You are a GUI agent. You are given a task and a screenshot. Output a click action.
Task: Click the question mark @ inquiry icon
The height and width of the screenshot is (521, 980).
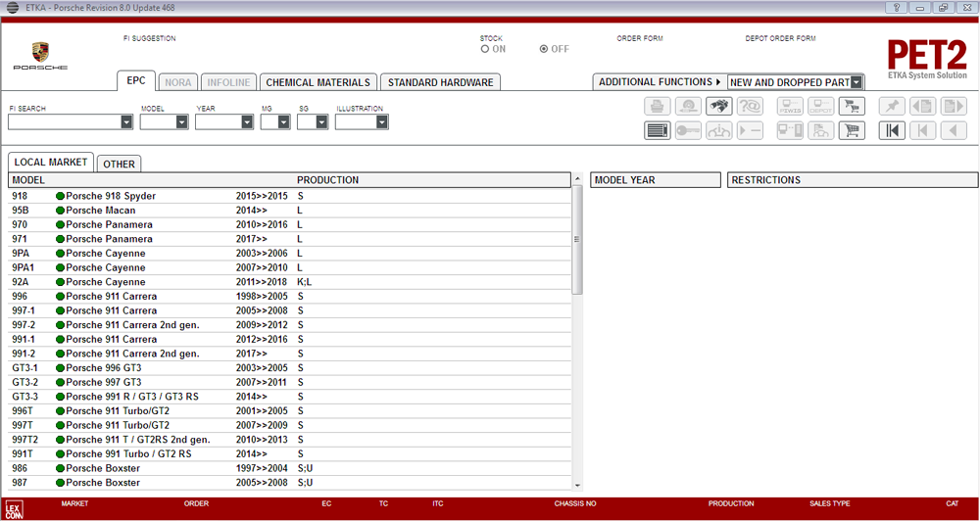[750, 106]
